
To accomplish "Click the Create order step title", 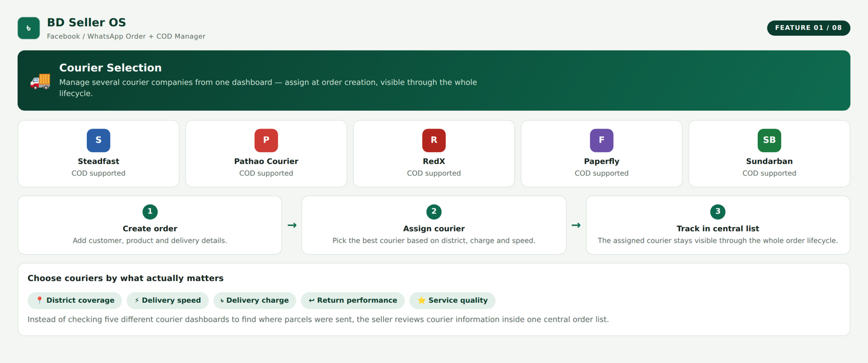I will click(150, 229).
